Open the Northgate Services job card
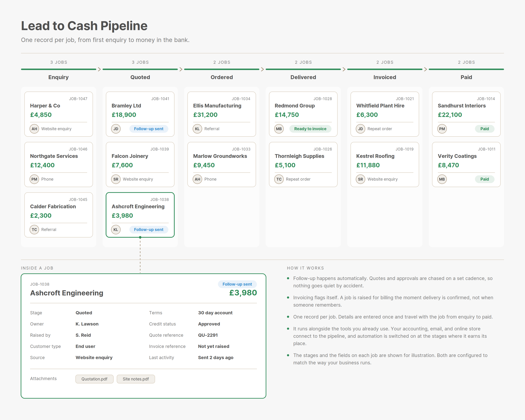The width and height of the screenshot is (525, 420). [x=59, y=164]
